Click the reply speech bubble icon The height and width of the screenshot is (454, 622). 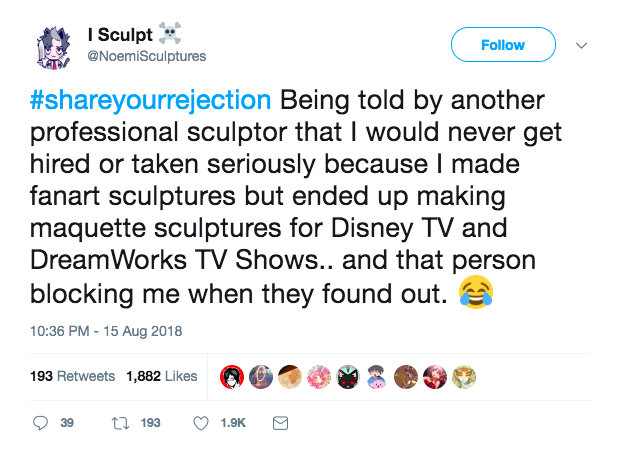40,423
